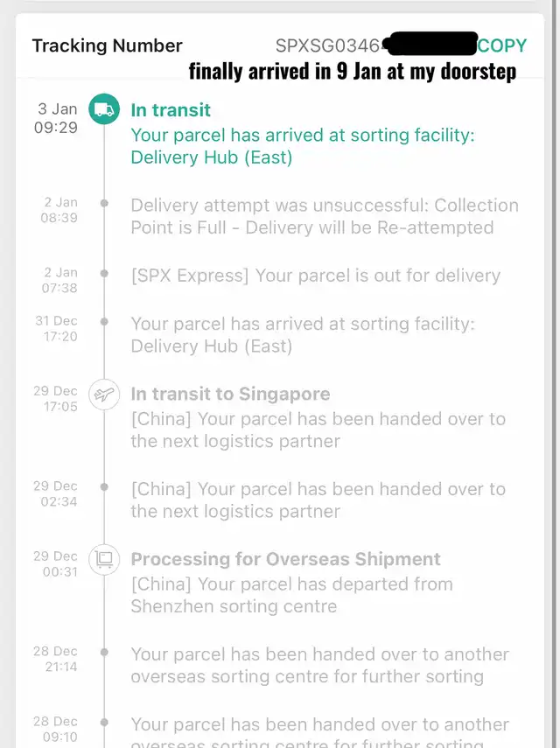Tap the 'finally arrived in 9 Jan' caption
Screen dimensions: 560x748
point(352,71)
